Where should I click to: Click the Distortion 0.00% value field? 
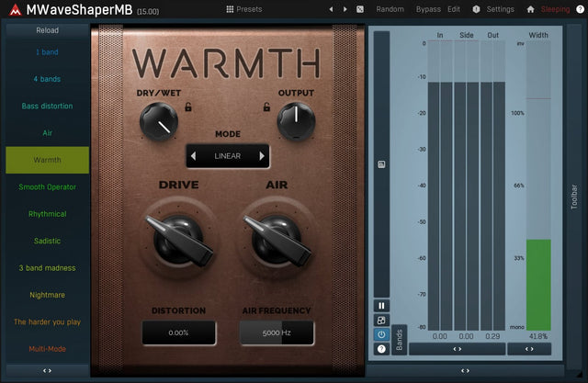(179, 333)
